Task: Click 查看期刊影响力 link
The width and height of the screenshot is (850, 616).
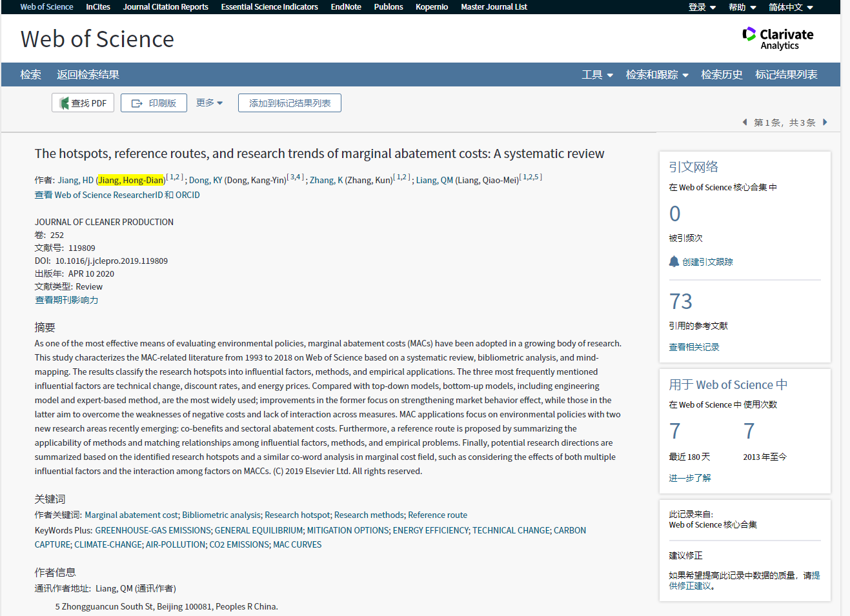Action: pos(66,300)
